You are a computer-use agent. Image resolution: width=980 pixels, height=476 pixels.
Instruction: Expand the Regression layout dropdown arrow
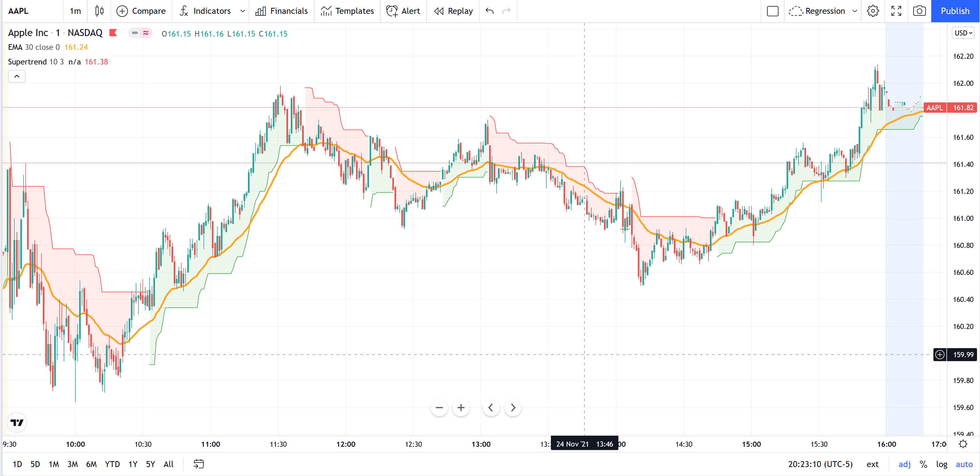855,11
